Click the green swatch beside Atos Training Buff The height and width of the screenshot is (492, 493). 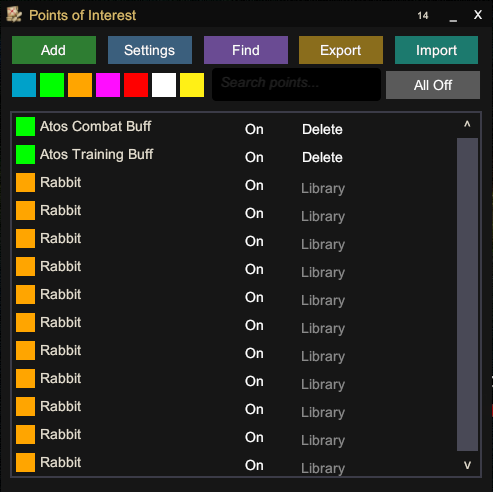click(x=25, y=154)
